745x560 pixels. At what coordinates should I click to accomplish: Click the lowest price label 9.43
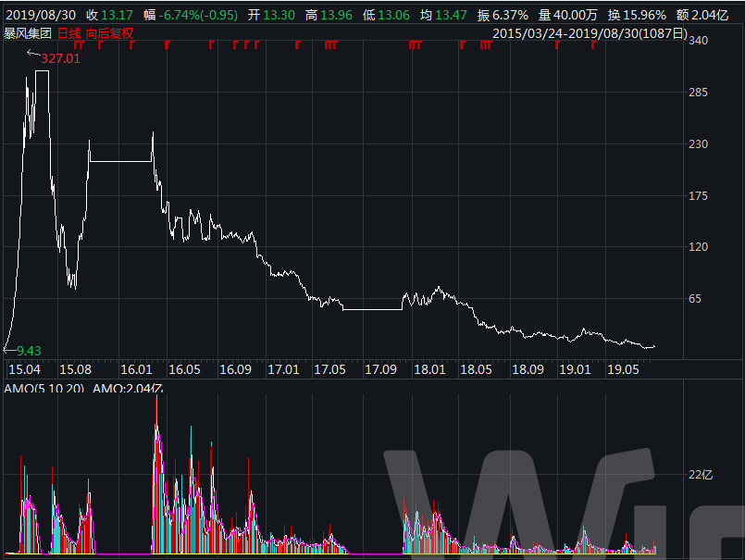29,351
